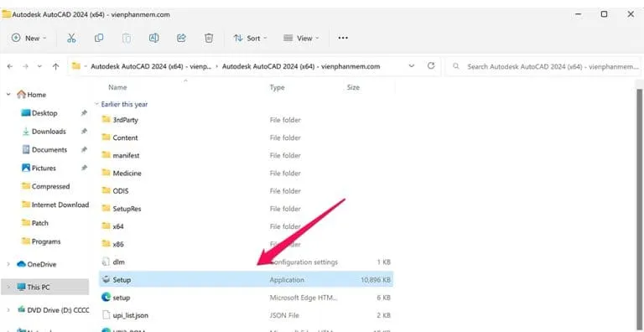The width and height of the screenshot is (644, 332).
Task: Go up one folder level
Action: tap(56, 66)
